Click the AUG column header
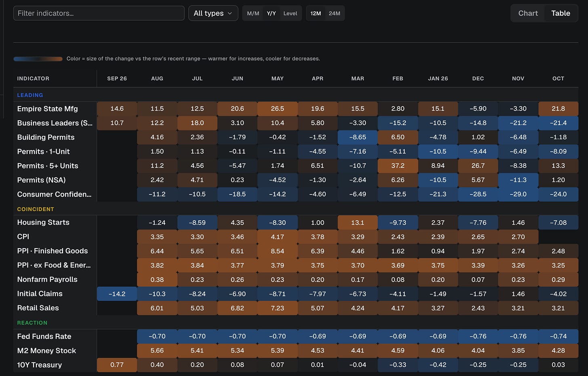Screen dimensions: 588x376 (157, 79)
